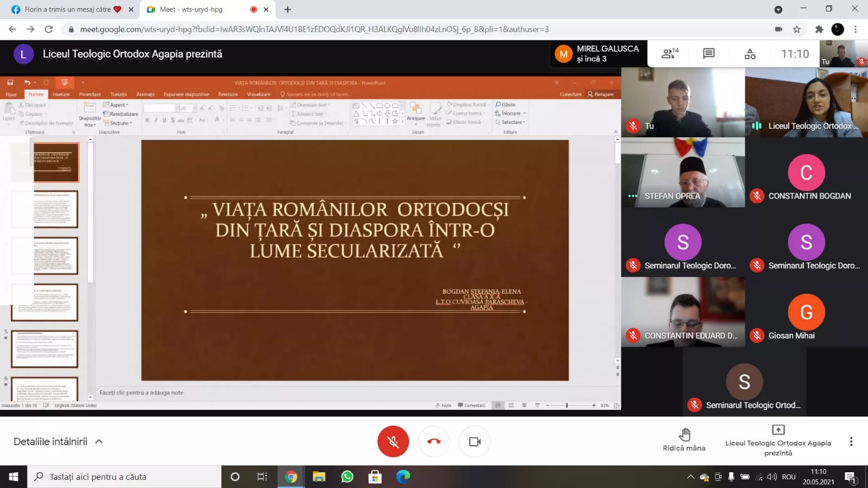The width and height of the screenshot is (868, 488).
Task: Open WhatsApp from the taskbar
Action: click(x=347, y=477)
